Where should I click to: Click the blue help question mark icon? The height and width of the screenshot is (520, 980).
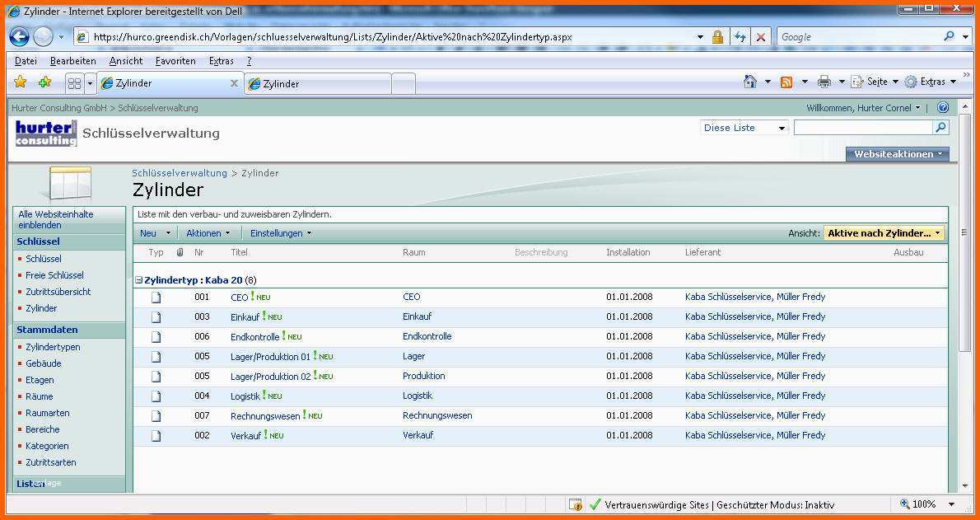[943, 108]
